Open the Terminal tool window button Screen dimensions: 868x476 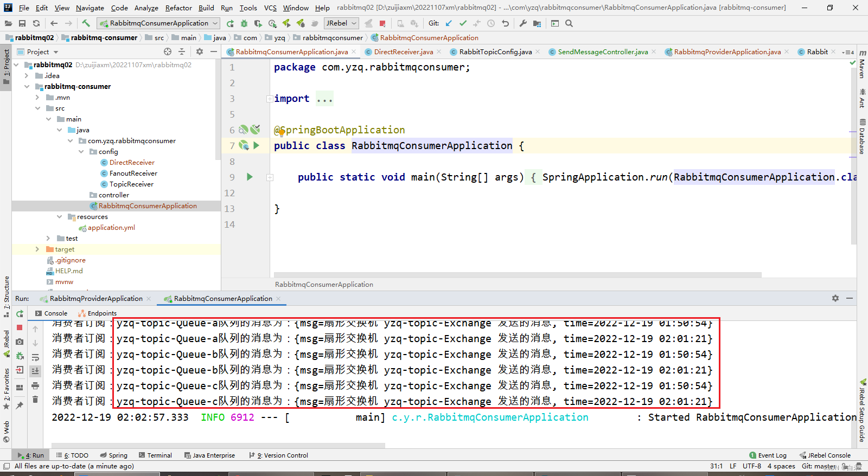pos(155,455)
